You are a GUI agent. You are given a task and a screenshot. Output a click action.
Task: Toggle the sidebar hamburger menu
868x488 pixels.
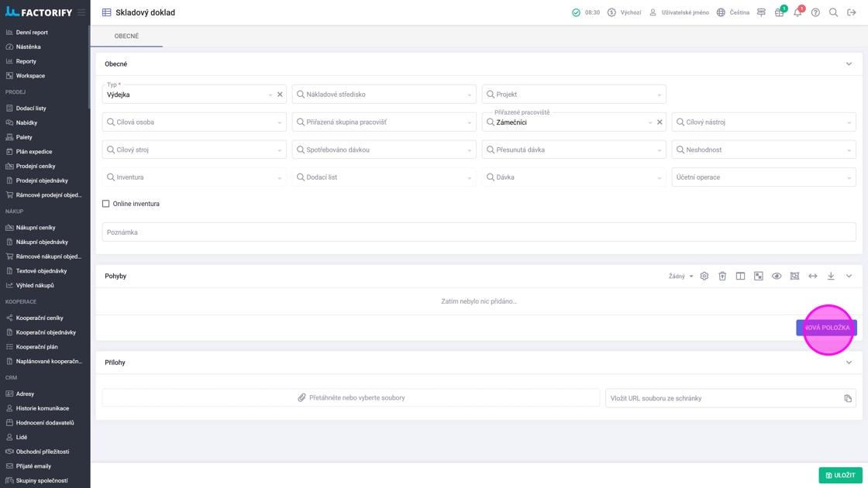pos(81,12)
